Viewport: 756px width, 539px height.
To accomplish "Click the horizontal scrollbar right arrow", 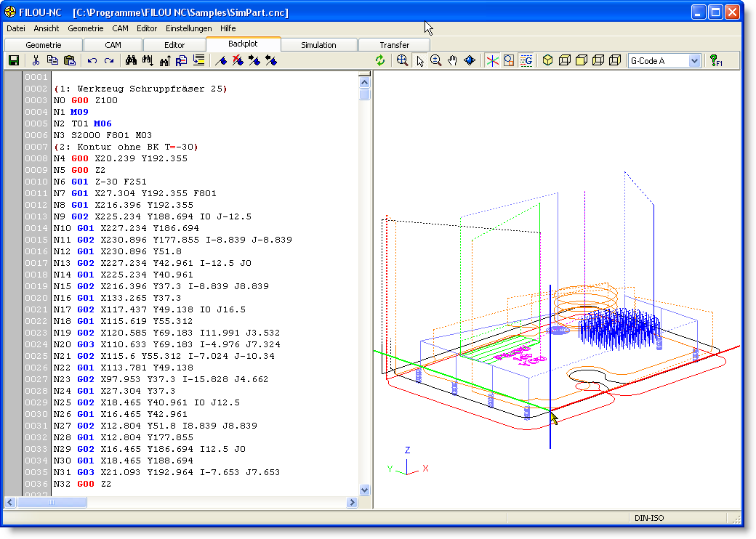I will 353,502.
